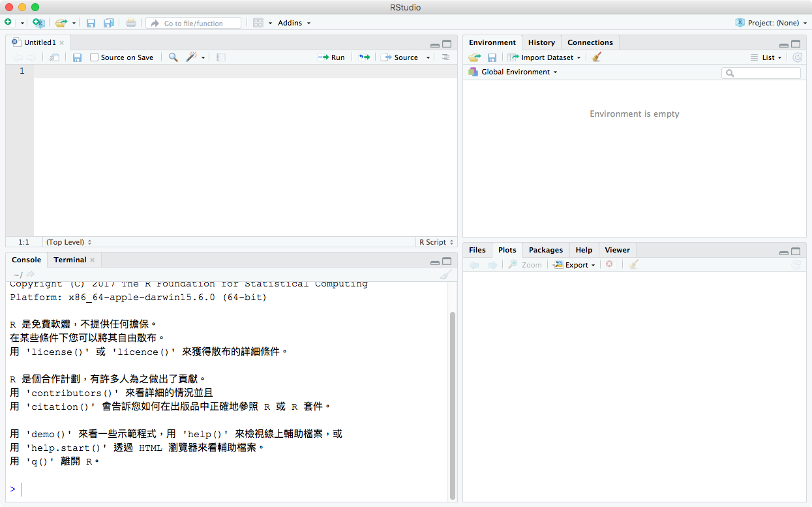This screenshot has height=507, width=812.
Task: Click the compile report notebook icon
Action: pos(221,57)
